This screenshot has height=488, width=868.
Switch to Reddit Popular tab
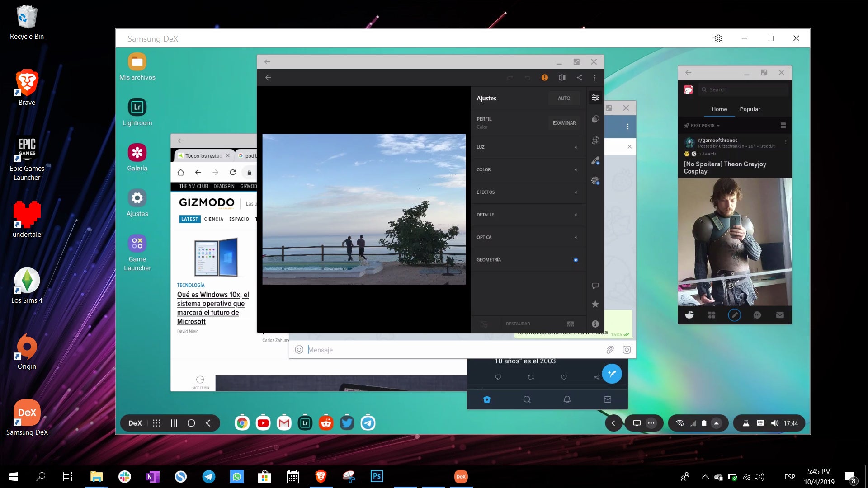coord(750,109)
